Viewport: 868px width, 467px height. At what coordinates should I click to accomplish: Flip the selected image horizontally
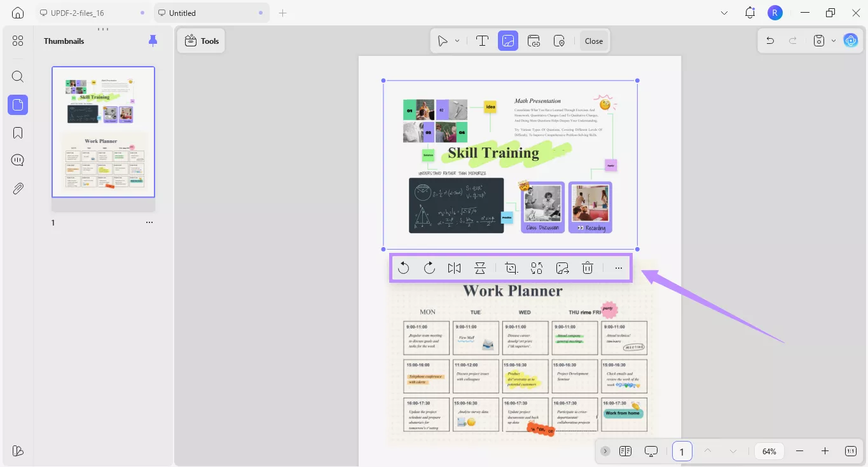point(454,267)
